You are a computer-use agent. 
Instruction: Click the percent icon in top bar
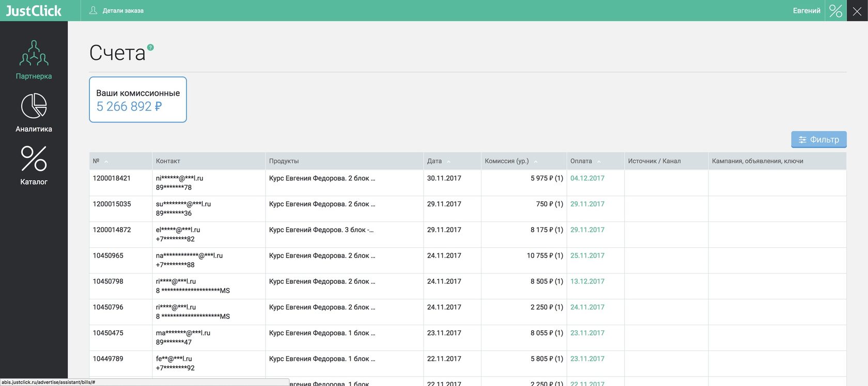835,11
